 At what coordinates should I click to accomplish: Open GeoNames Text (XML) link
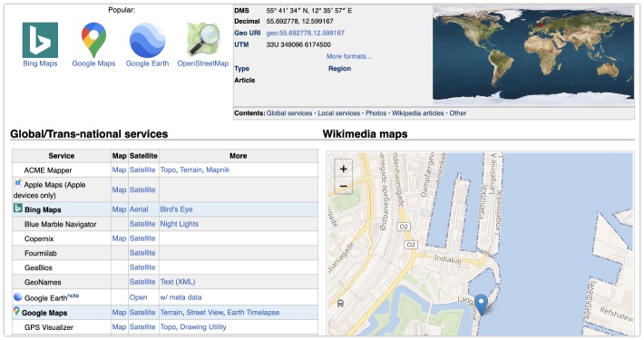(178, 282)
